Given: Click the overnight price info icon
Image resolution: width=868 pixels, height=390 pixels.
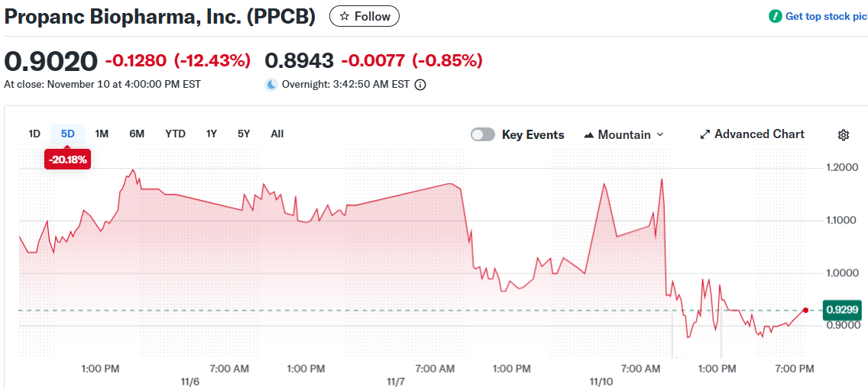Looking at the screenshot, I should (x=420, y=85).
